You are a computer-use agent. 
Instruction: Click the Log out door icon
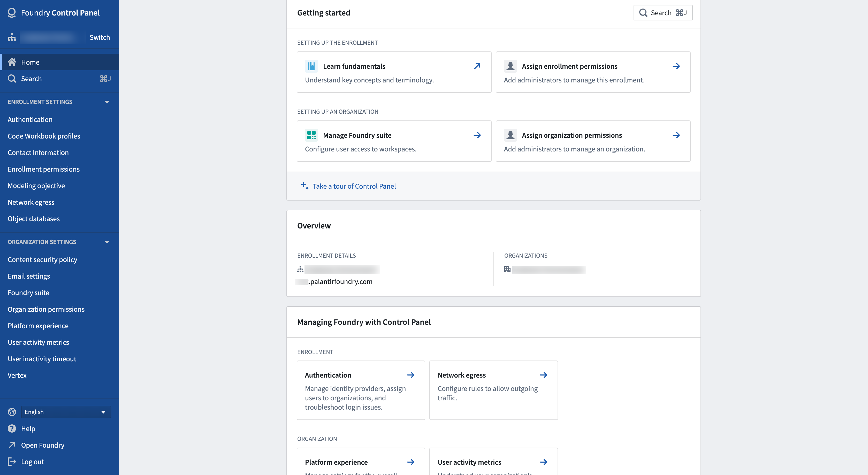pos(12,461)
